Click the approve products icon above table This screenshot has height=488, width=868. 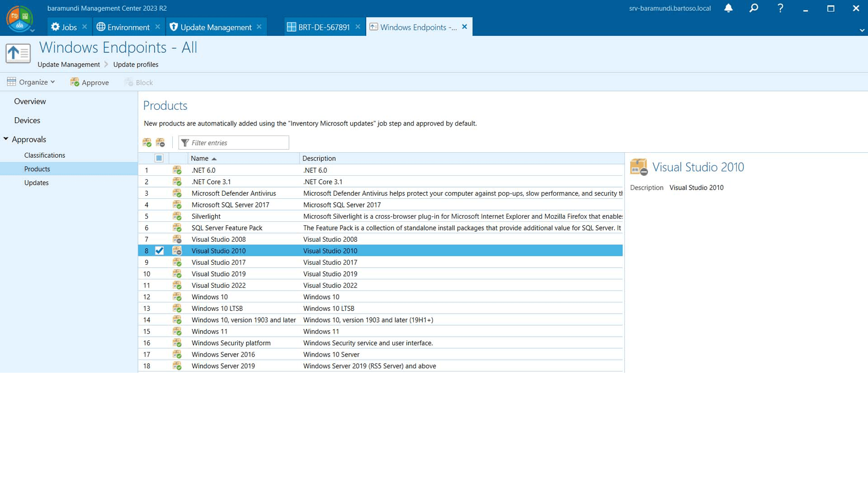(147, 143)
